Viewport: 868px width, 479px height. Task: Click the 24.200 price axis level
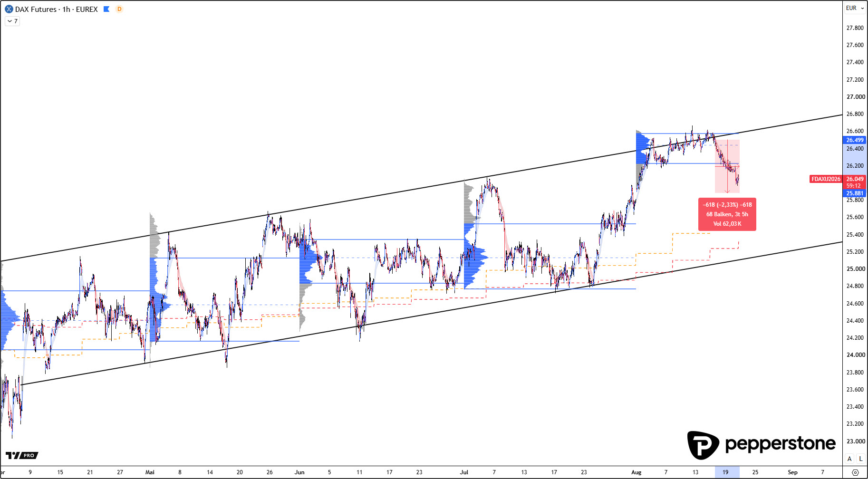855,338
